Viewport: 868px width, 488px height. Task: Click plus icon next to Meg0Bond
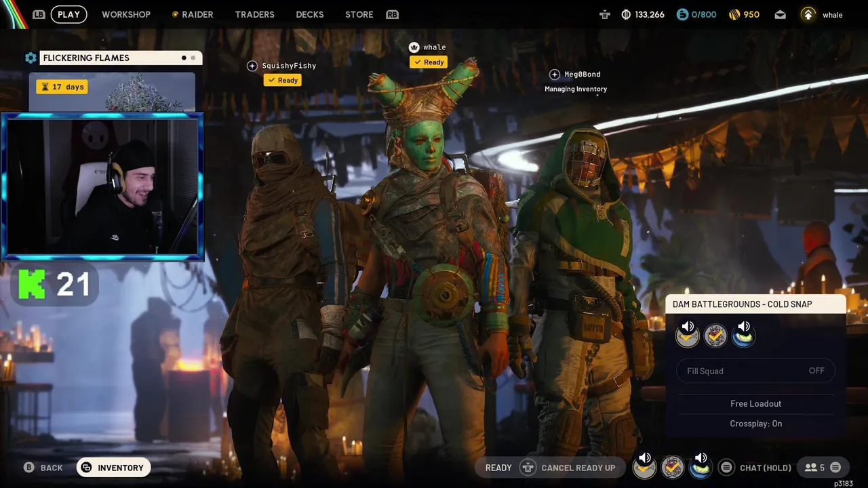555,75
